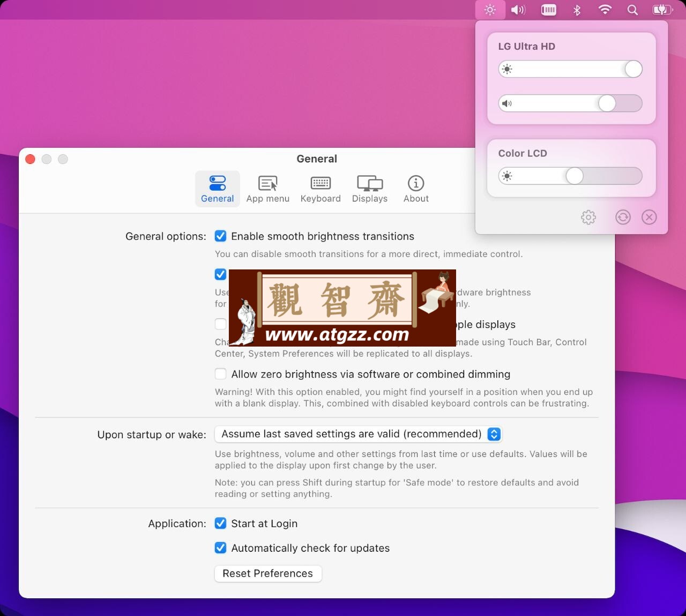Open Spotlight search in menu bar
Viewport: 686px width, 616px height.
(x=632, y=10)
